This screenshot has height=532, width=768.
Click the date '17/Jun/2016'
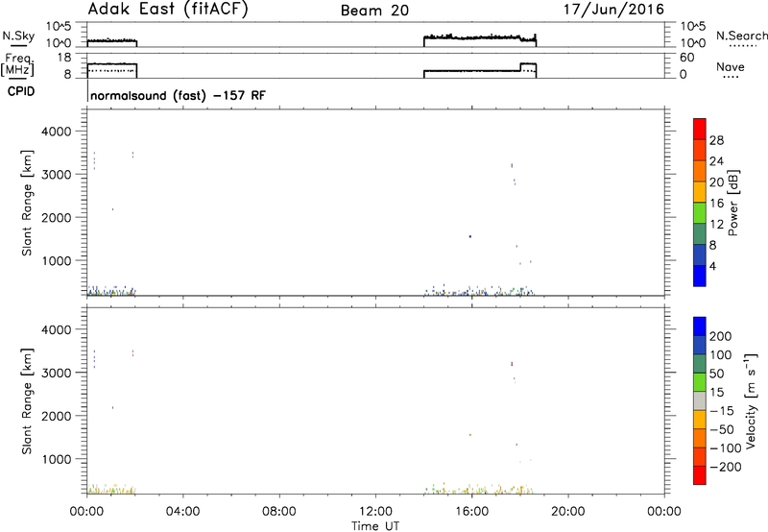[613, 10]
